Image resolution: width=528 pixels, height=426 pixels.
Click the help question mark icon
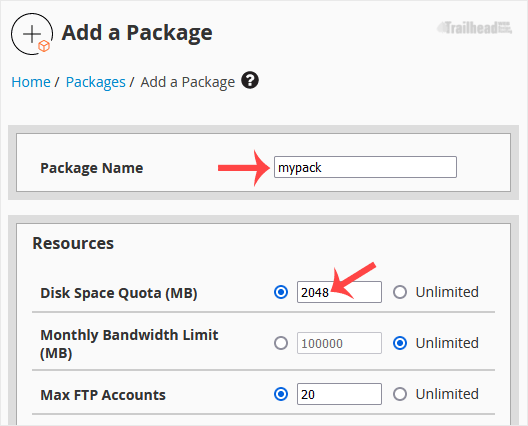click(x=250, y=80)
